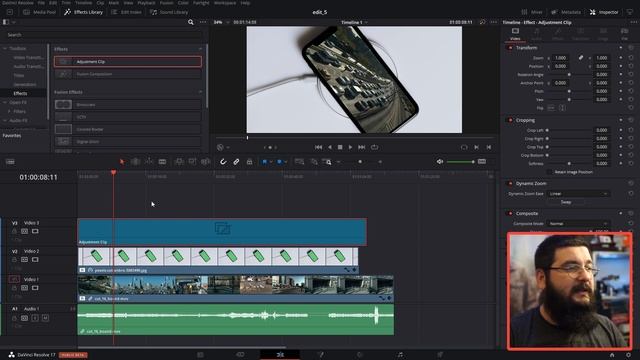Select the Binoculars Fusion effect
The height and width of the screenshot is (360, 640).
pos(128,105)
